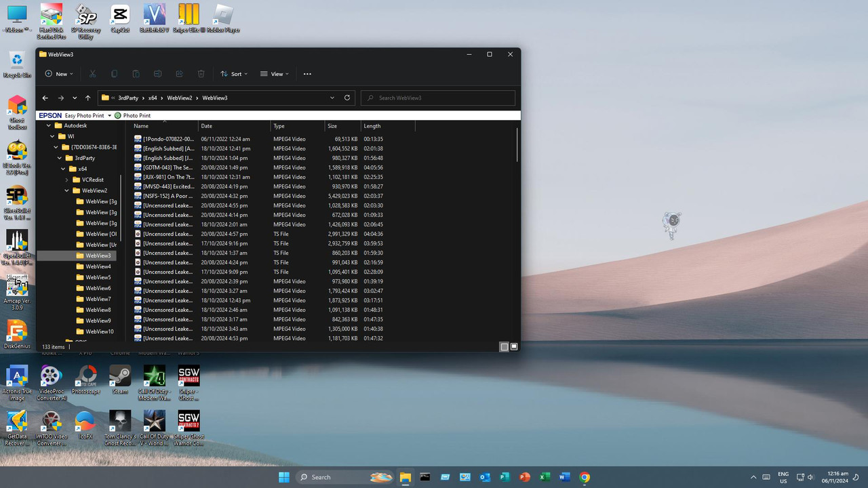Open the VideoProc Converter AI shortcut
Image resolution: width=868 pixels, height=488 pixels.
tap(52, 383)
